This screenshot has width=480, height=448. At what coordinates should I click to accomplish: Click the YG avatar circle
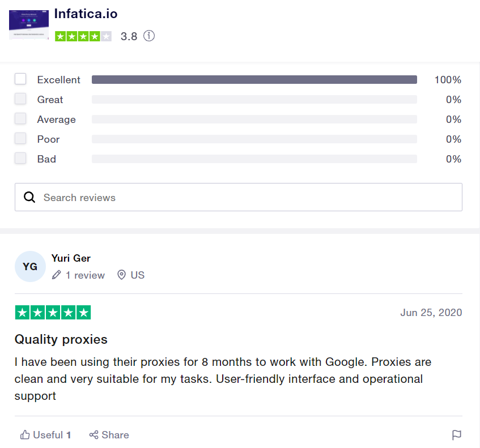point(30,266)
